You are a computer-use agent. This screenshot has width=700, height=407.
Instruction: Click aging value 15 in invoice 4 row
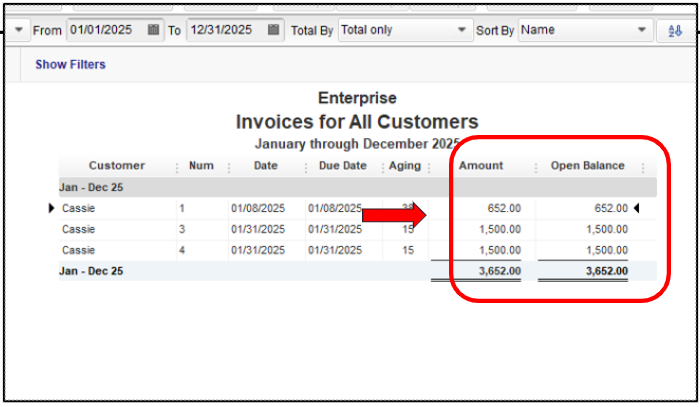408,250
